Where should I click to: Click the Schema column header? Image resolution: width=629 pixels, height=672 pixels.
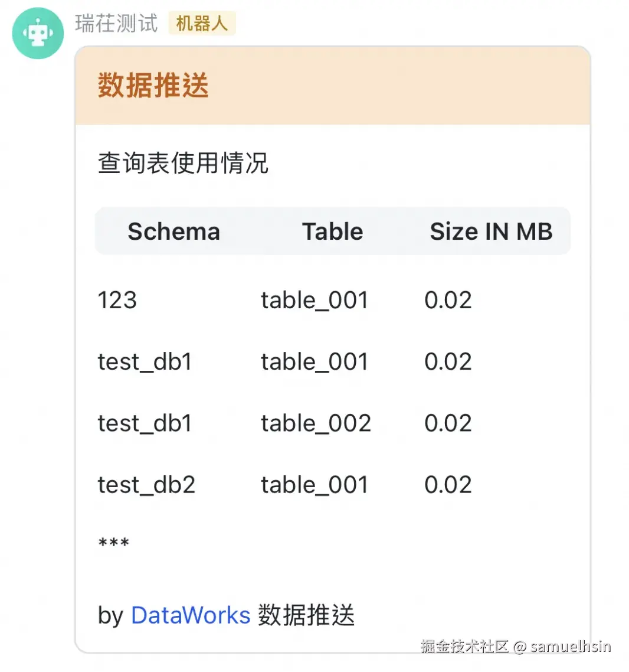[173, 231]
